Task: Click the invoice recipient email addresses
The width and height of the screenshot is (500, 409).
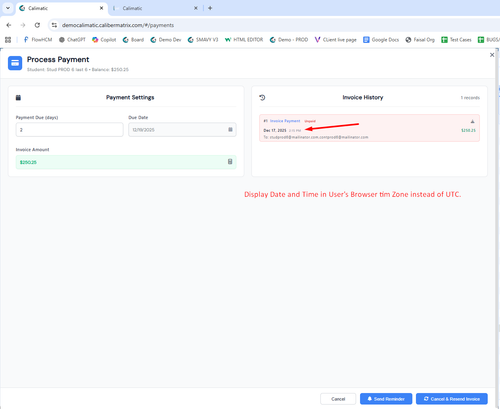Action: tap(319, 137)
